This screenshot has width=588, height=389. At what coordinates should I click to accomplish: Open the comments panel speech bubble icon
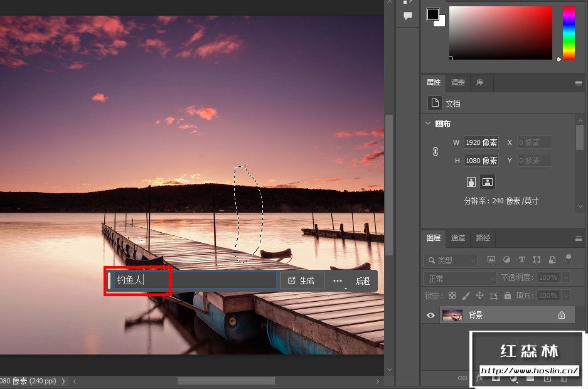point(408,16)
